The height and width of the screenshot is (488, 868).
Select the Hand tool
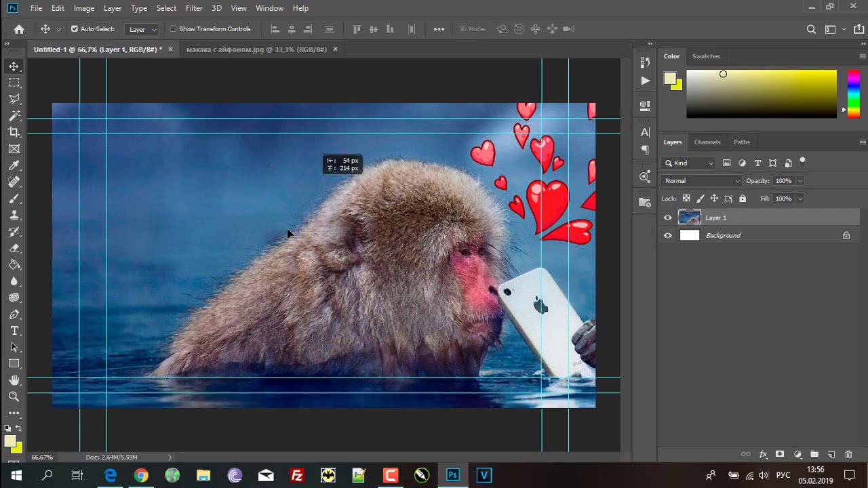coord(14,380)
